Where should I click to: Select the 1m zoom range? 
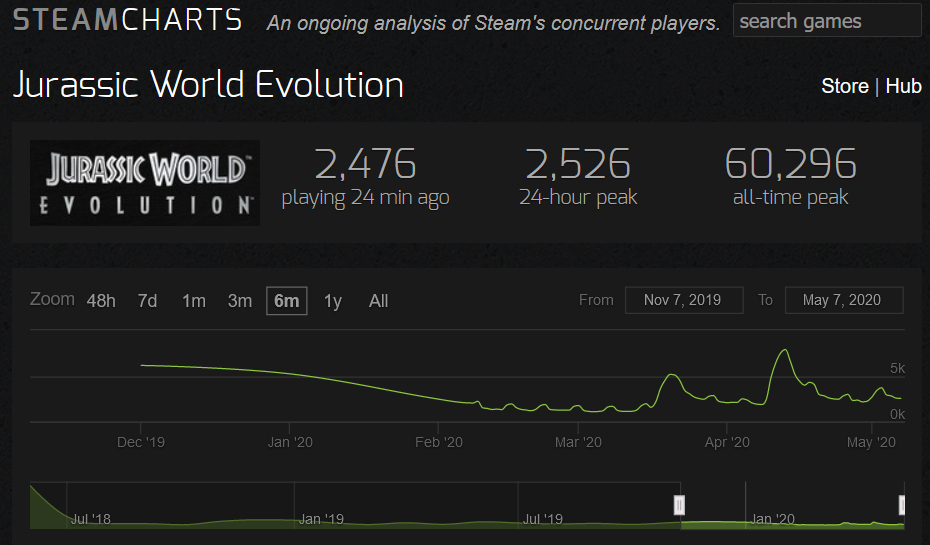click(x=193, y=301)
